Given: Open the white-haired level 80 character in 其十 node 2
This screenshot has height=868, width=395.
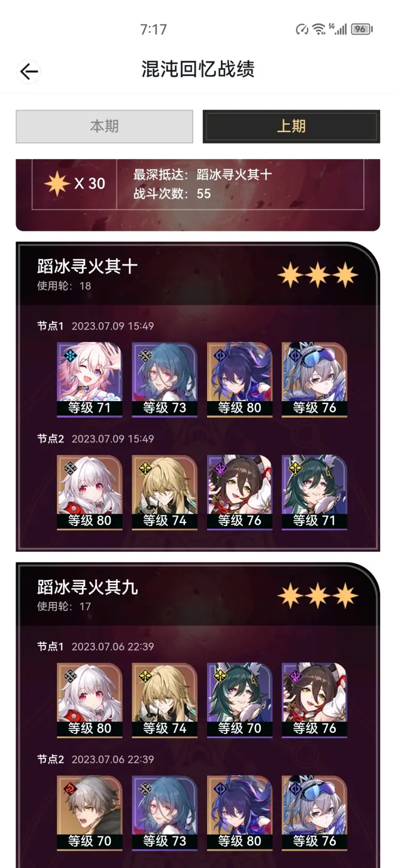Looking at the screenshot, I should (90, 493).
